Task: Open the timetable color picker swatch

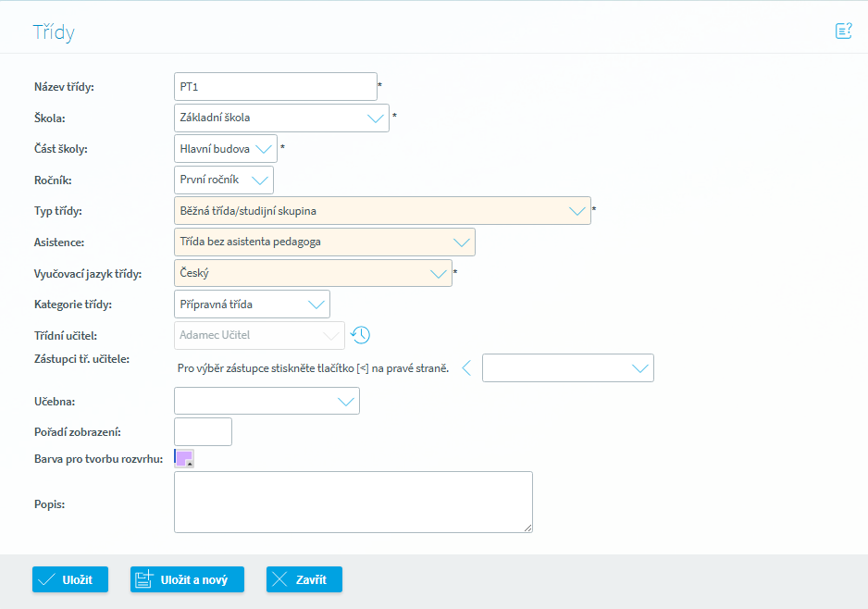Action: (x=183, y=459)
